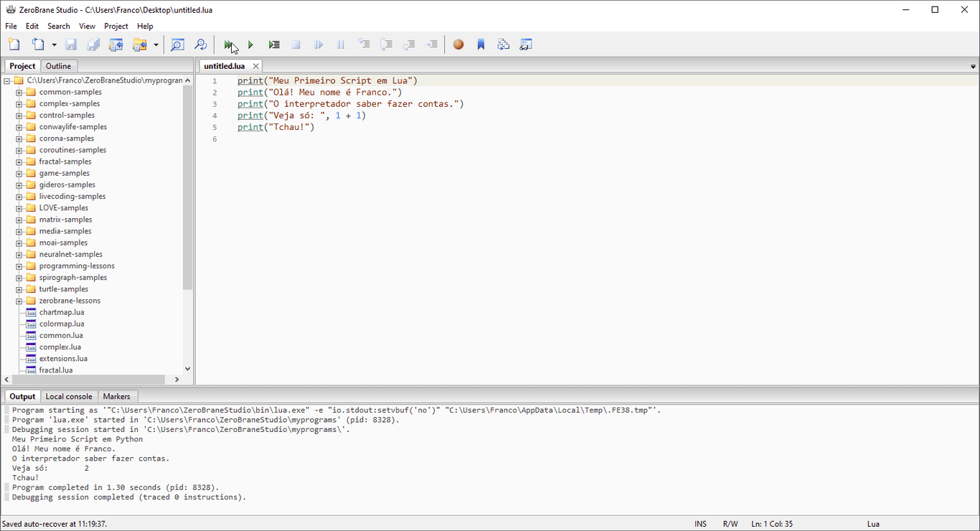The height and width of the screenshot is (531, 980).
Task: Open the Find dialog
Action: pyautogui.click(x=177, y=44)
